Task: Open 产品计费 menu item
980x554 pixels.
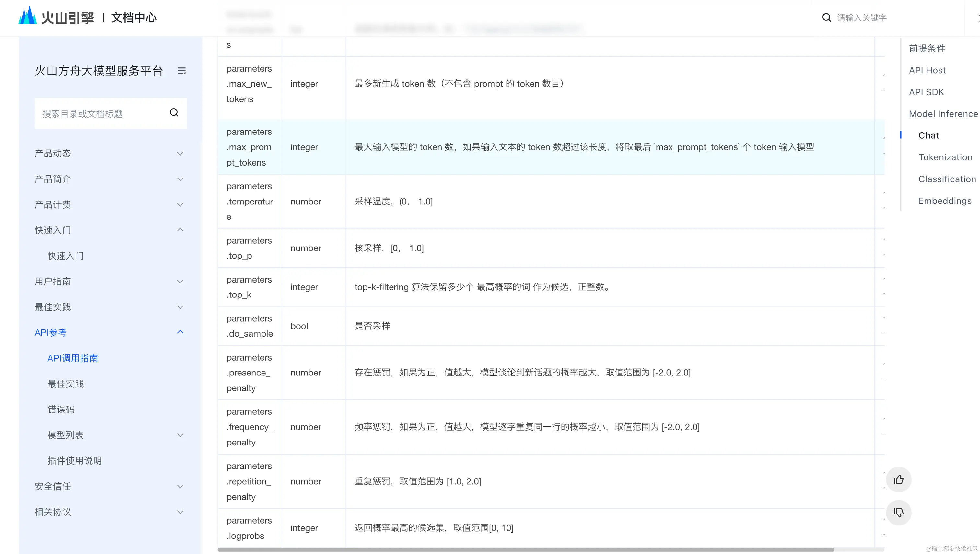Action: pos(53,205)
